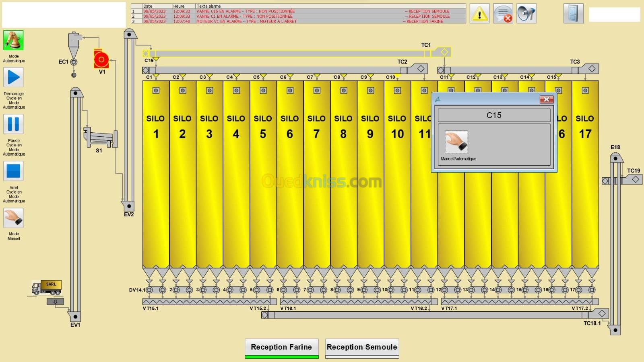Click the horn silence loudspeaker icon
Viewport: 644px width, 362px height.
[526, 14]
